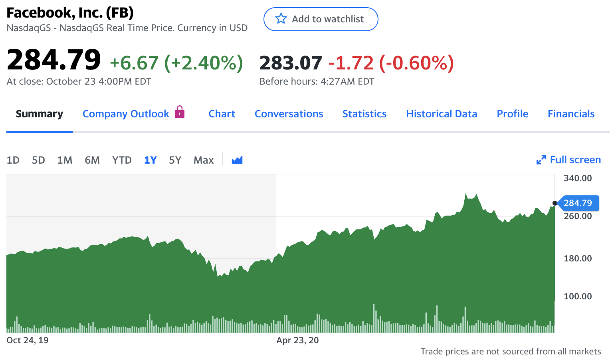610x364 pixels.
Task: Click the +6.67 (+2.40%) change value
Action: click(176, 63)
